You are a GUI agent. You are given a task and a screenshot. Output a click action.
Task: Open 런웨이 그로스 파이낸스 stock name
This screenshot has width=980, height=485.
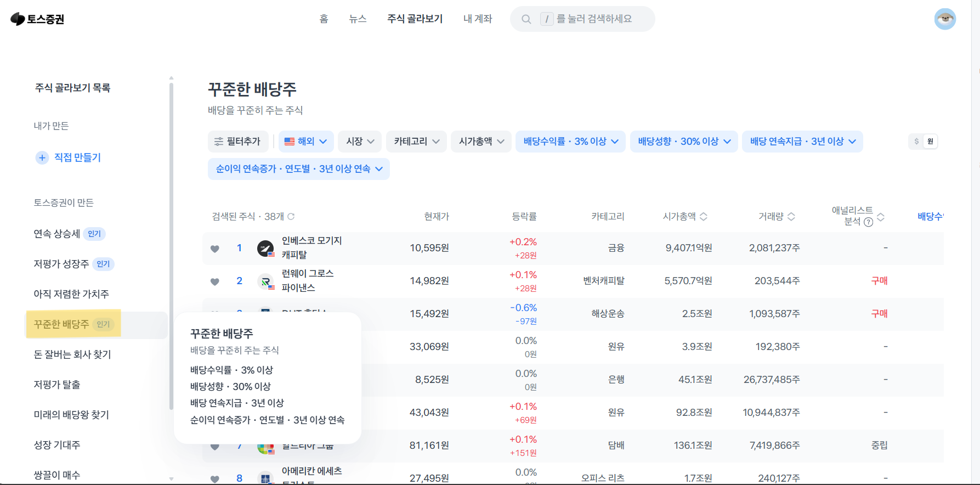pyautogui.click(x=308, y=281)
